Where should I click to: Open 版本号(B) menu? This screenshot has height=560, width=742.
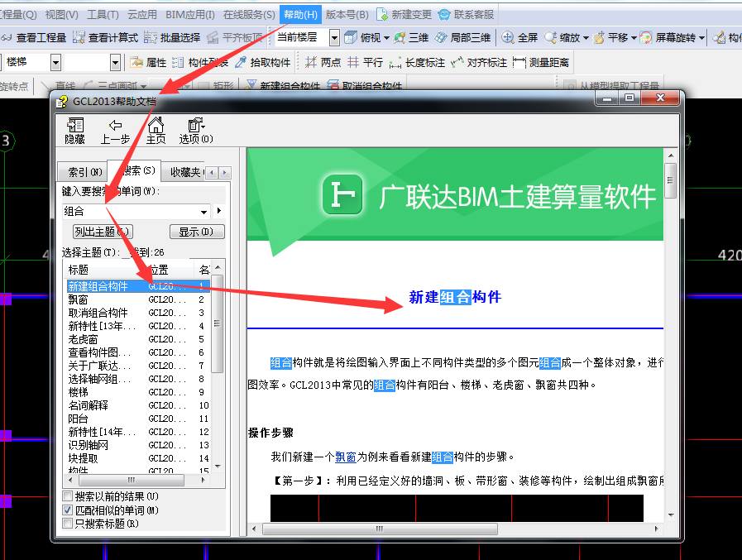pyautogui.click(x=347, y=15)
